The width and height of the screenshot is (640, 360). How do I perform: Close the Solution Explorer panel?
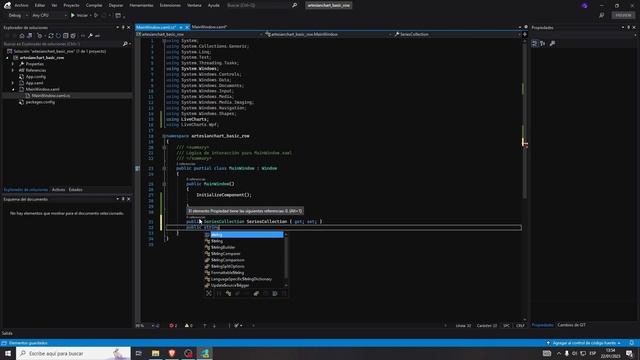point(129,27)
